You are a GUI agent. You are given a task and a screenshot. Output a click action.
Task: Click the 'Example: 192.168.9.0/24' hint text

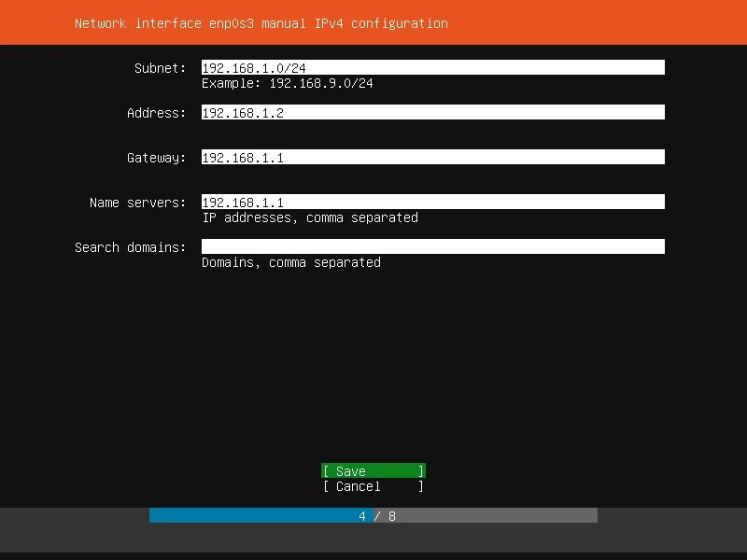click(x=288, y=83)
